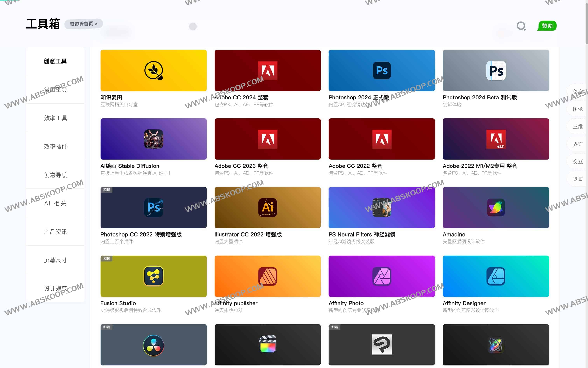Select 常用工具 sidebar tab
The image size is (588, 368).
click(x=55, y=90)
